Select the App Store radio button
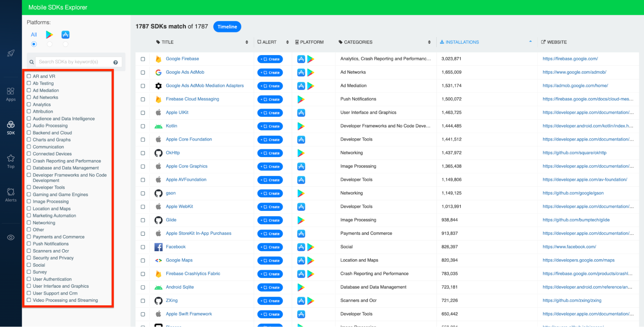This screenshot has height=327, width=644. point(65,44)
